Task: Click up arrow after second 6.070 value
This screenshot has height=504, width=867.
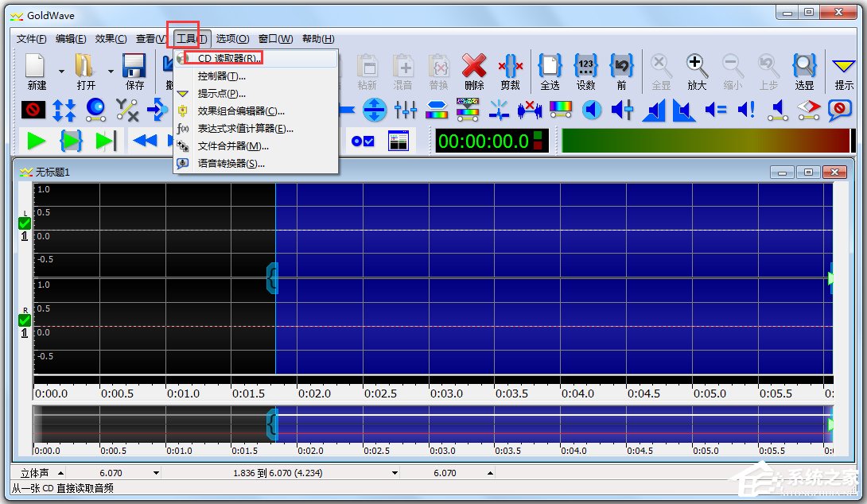Action: point(490,473)
